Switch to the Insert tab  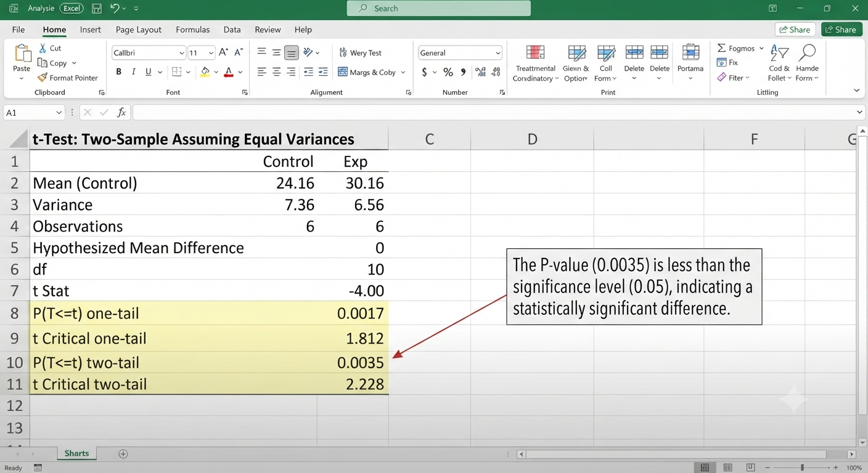coord(90,30)
